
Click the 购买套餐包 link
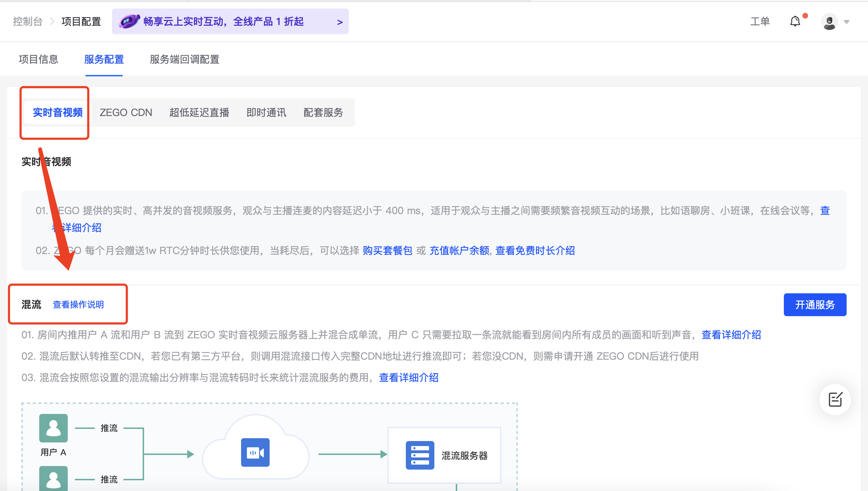(x=387, y=251)
